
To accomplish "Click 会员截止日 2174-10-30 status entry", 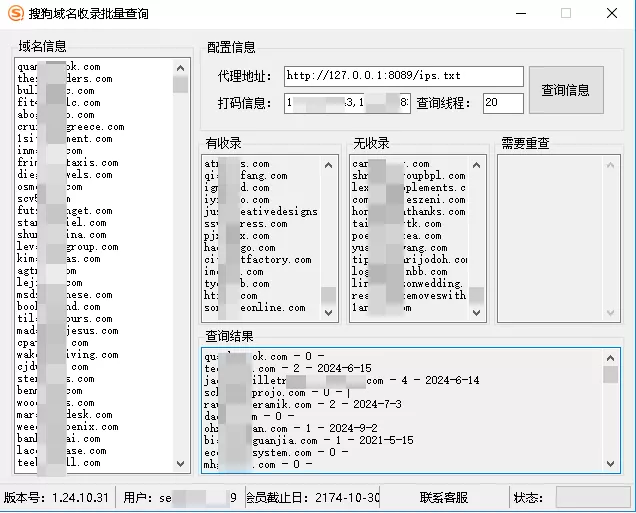I will (x=313, y=498).
